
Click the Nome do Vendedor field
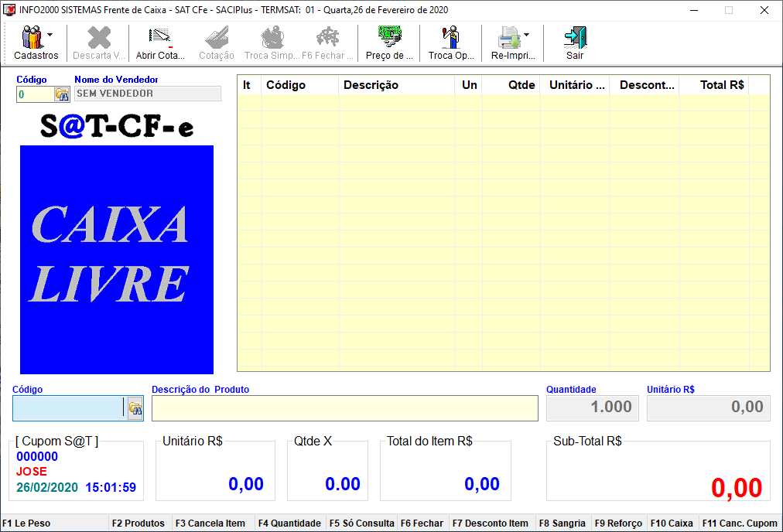148,94
